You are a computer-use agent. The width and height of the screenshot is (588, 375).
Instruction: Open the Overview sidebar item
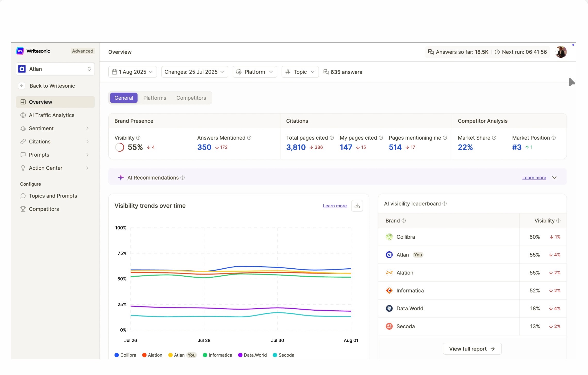coord(55,102)
